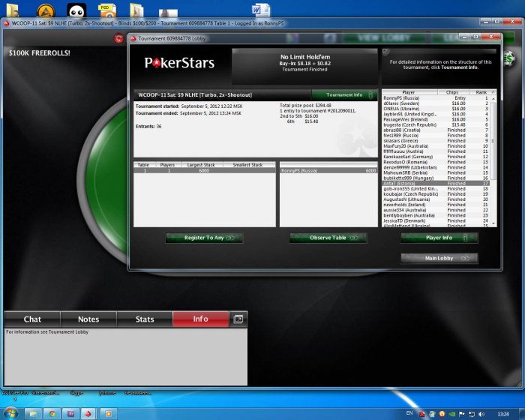The height and width of the screenshot is (420, 525).
Task: Select player KamikazeKarl (Germany)
Action: 436,157
